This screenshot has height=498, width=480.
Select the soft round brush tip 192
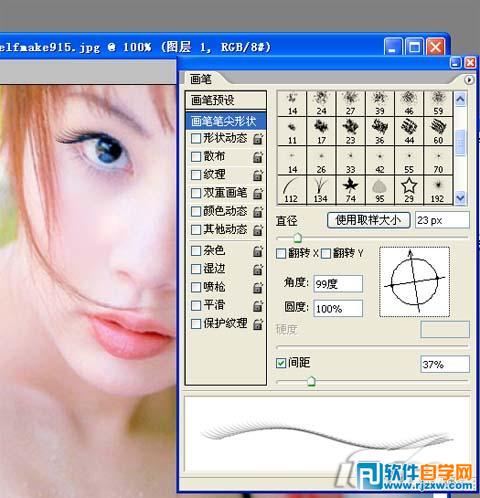(438, 190)
